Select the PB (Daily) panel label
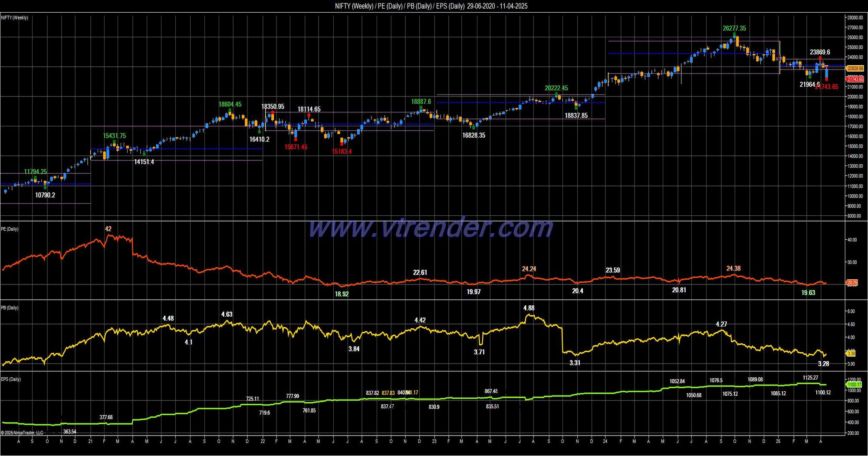Screen dimensions: 868x456 pos(10,307)
